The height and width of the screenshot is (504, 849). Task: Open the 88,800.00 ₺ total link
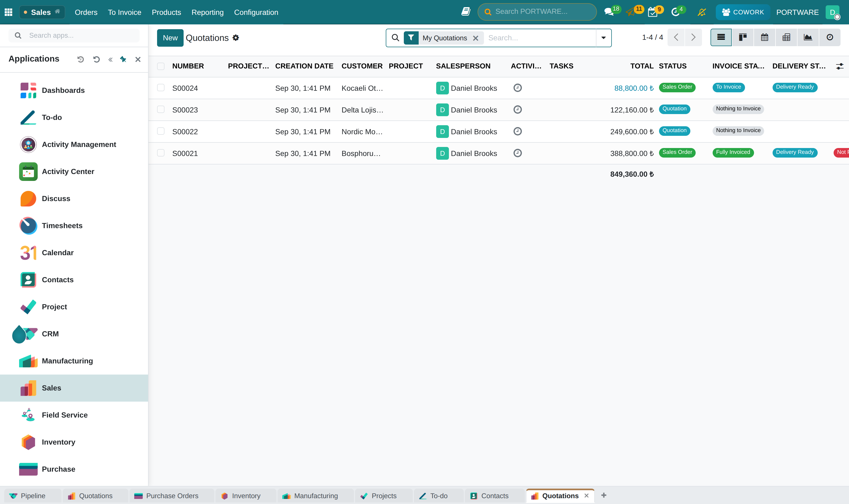[634, 88]
